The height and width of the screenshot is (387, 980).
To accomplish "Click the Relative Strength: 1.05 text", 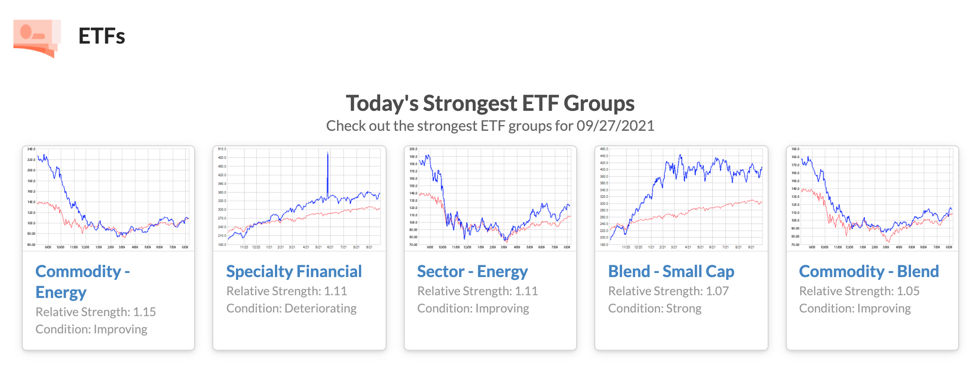I will pos(859,291).
